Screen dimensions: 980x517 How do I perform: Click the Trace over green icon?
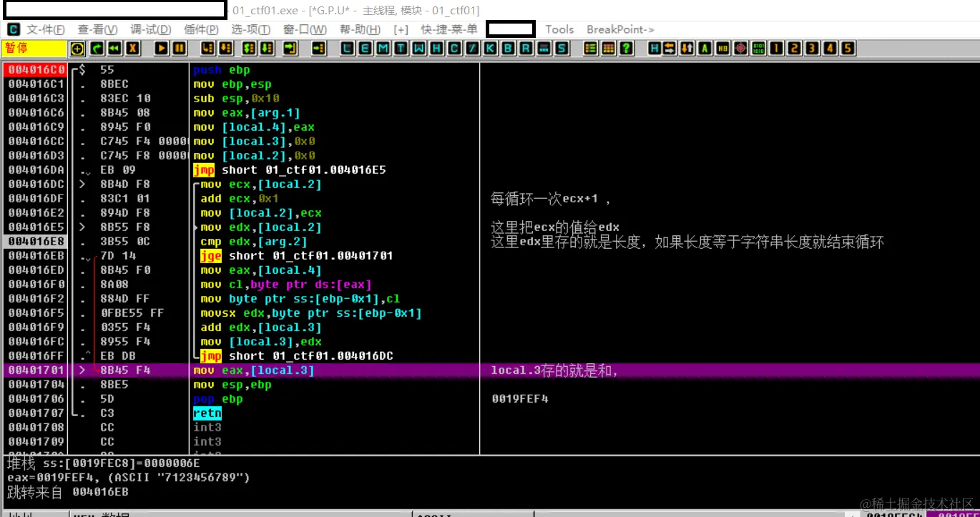pos(268,49)
